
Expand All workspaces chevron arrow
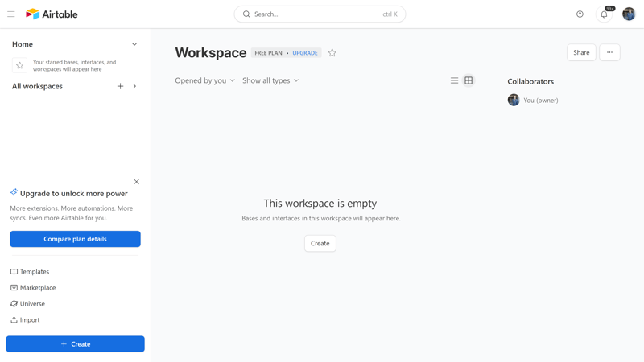pos(134,86)
